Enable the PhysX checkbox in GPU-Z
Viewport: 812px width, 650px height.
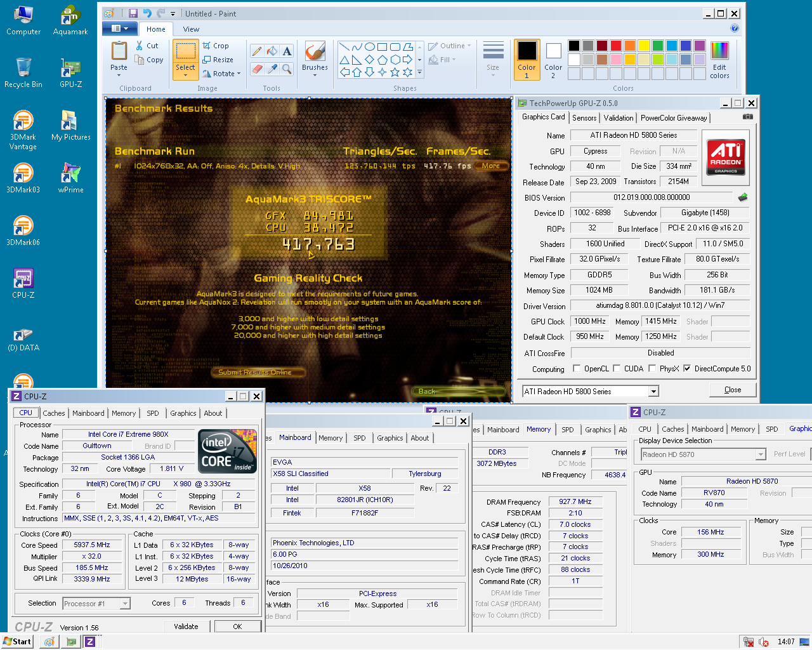point(652,368)
